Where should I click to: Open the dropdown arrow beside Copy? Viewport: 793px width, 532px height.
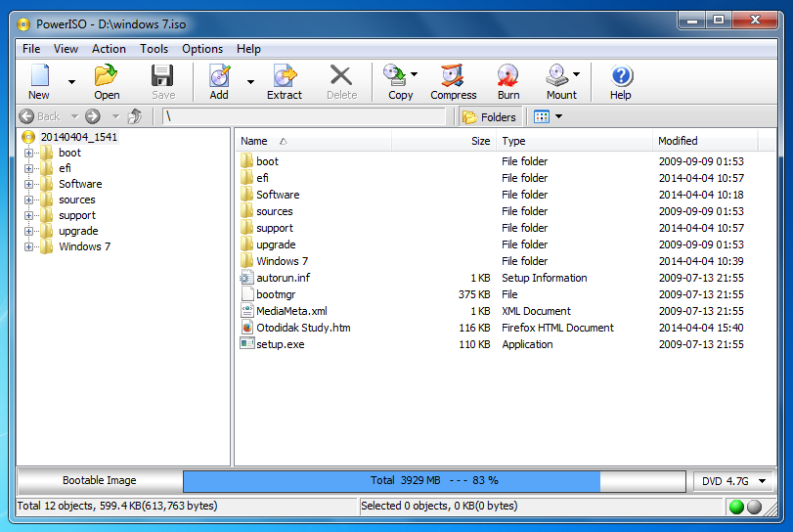point(415,74)
